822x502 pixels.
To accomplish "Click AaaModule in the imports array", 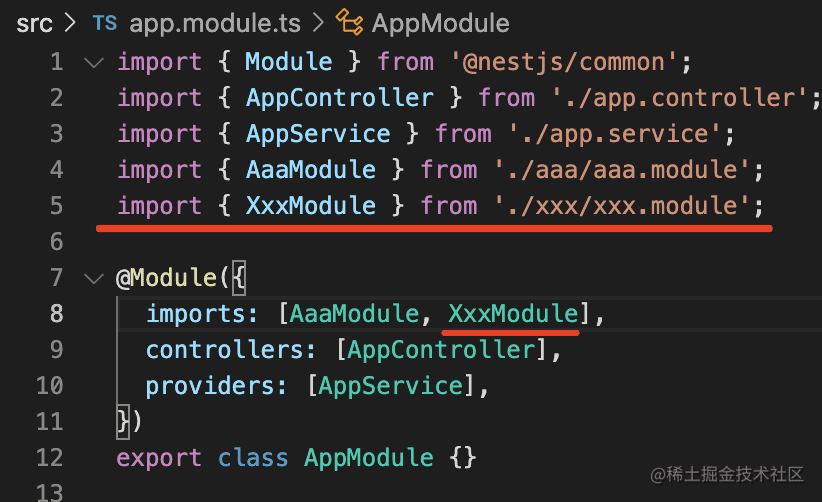I will point(355,314).
